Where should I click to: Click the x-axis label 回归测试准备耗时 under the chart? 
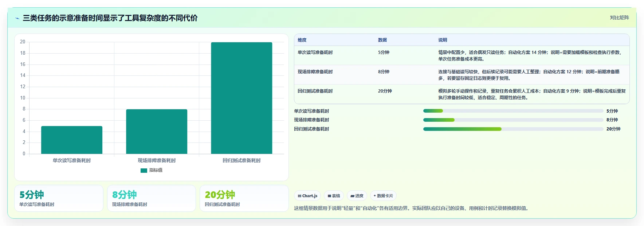coord(241,160)
